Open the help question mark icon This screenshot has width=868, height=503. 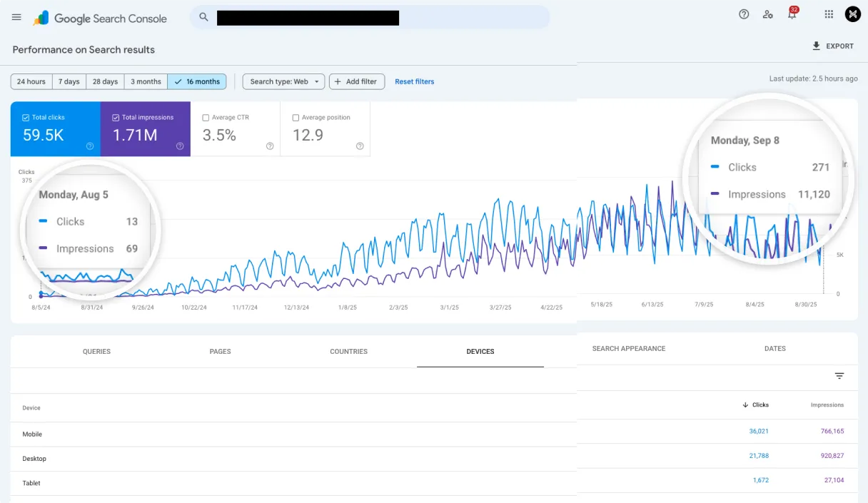[x=744, y=14]
